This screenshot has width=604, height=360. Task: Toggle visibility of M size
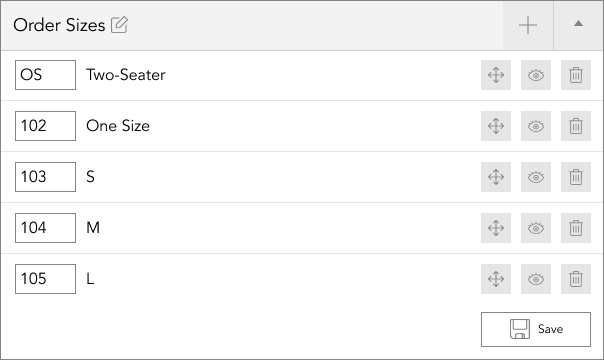[x=536, y=228]
